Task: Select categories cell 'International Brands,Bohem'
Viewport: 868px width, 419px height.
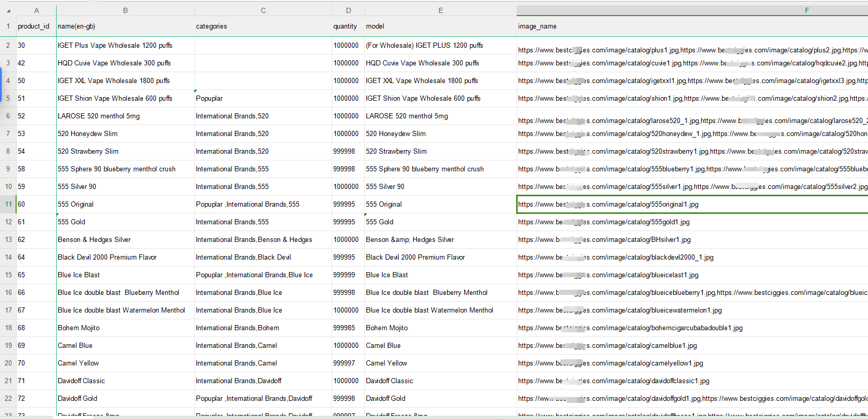Action: 263,328
